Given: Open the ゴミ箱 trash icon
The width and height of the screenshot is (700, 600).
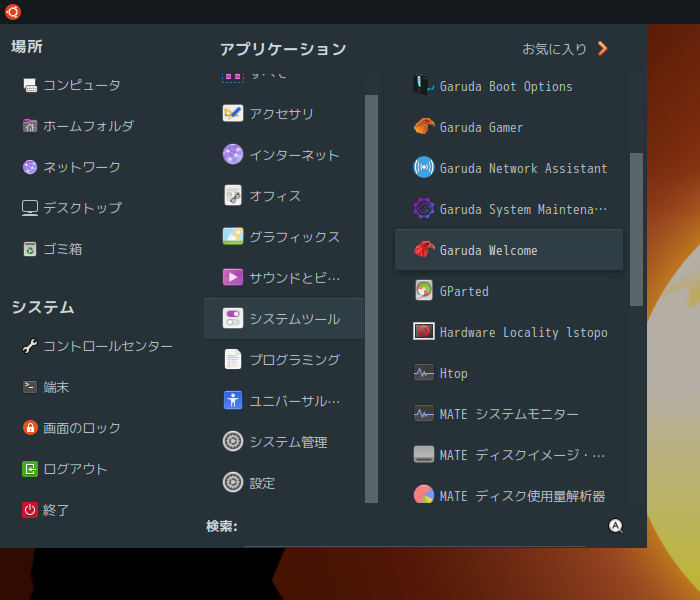Looking at the screenshot, I should [30, 249].
